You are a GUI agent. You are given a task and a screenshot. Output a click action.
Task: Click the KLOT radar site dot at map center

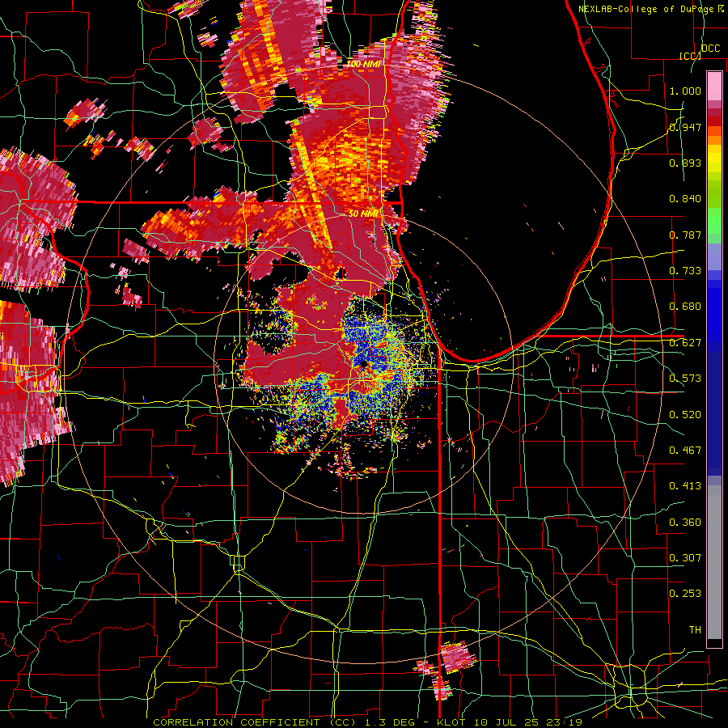(364, 365)
